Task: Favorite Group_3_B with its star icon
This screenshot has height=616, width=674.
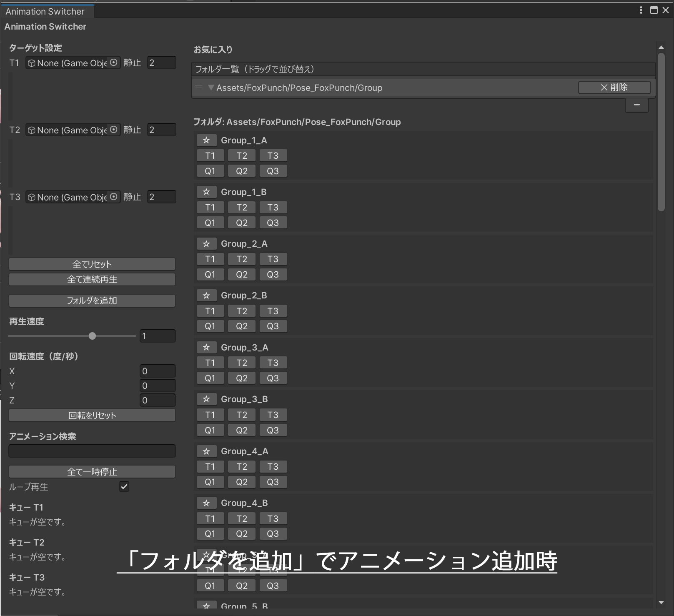Action: tap(207, 399)
